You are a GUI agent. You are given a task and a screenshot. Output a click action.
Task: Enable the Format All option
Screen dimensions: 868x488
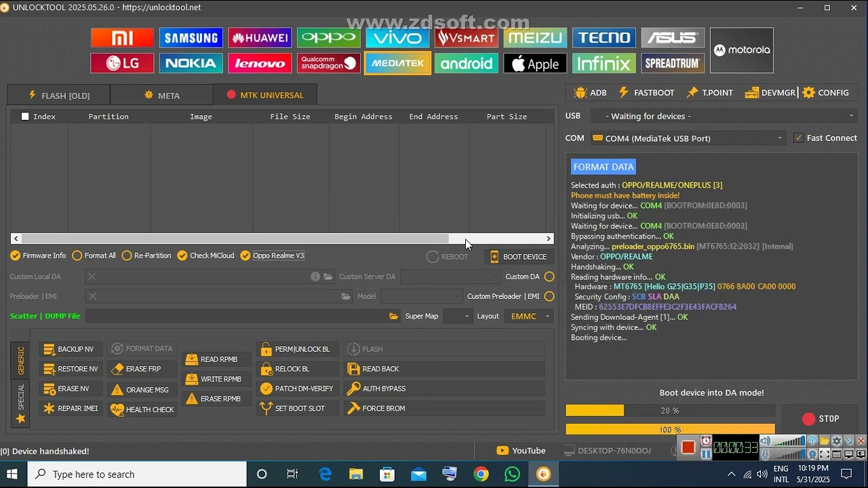tap(94, 256)
